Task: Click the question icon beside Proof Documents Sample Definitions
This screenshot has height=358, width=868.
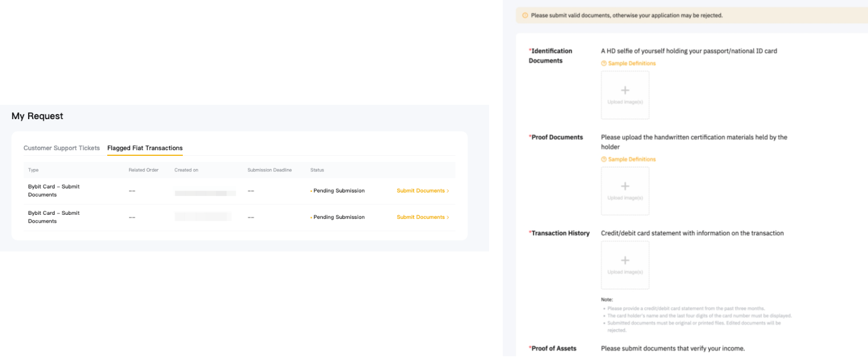Action: point(604,159)
